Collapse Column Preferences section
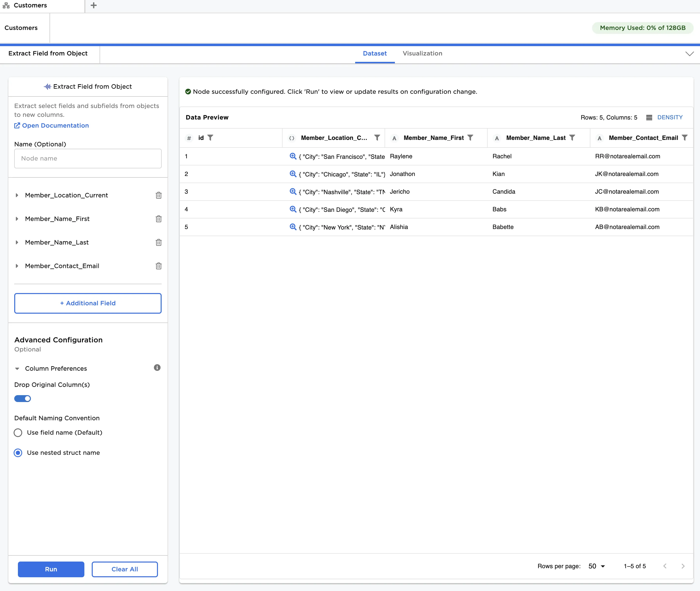The width and height of the screenshot is (700, 591). coord(17,369)
